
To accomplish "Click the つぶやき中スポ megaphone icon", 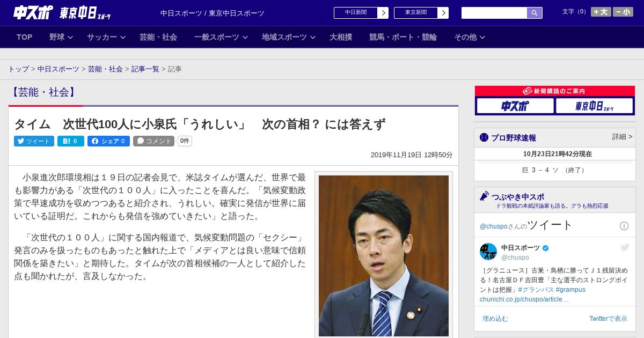I will click(x=484, y=196).
